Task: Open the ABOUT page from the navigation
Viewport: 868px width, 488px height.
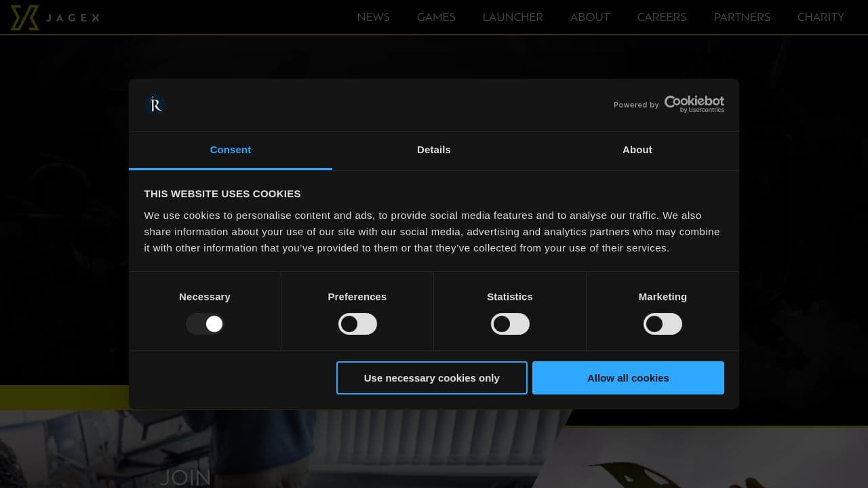Action: 589,17
